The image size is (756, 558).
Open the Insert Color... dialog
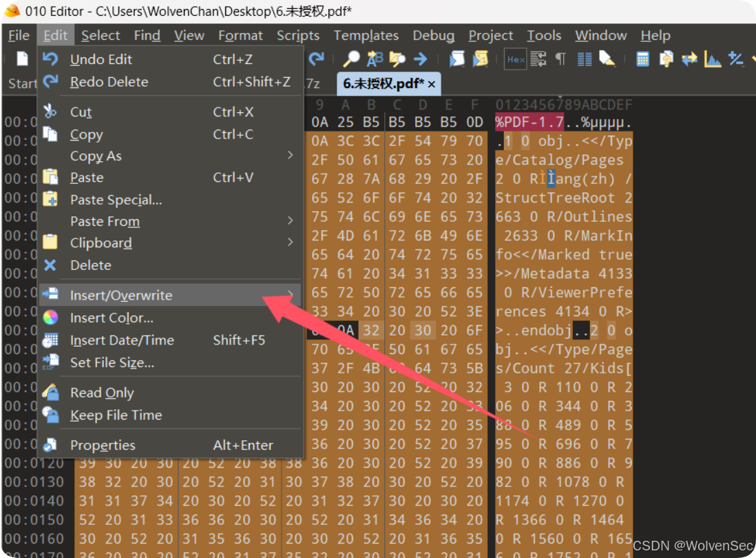[x=170, y=318]
